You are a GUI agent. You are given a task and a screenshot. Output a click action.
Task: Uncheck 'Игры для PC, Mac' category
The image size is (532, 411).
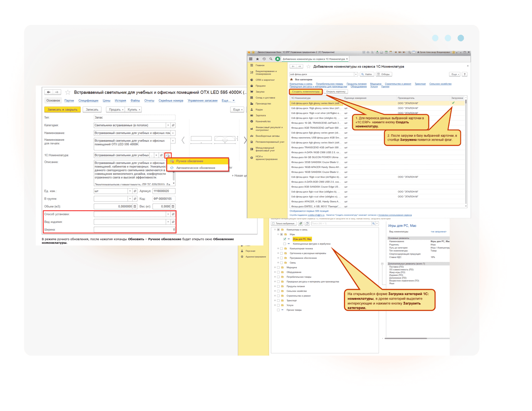(x=285, y=239)
